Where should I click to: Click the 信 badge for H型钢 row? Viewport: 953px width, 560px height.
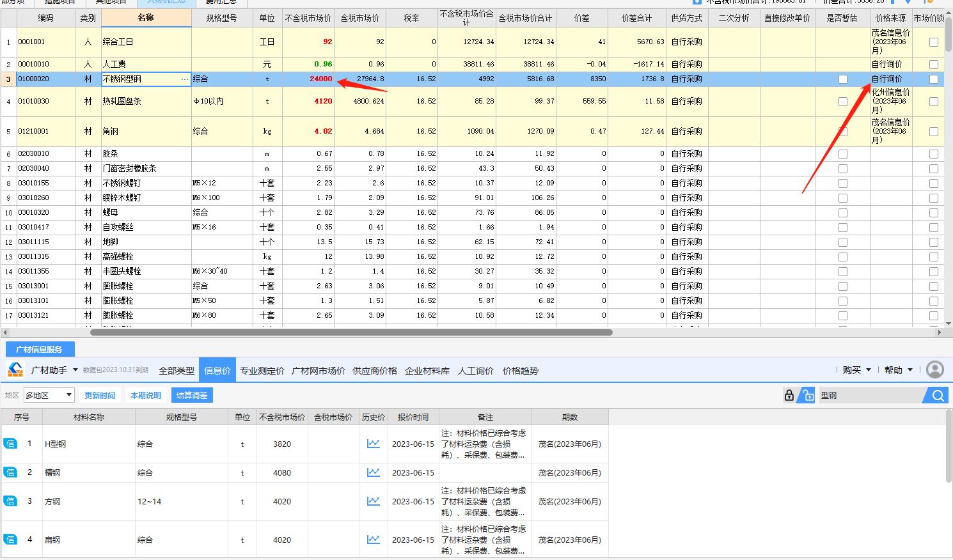10,444
